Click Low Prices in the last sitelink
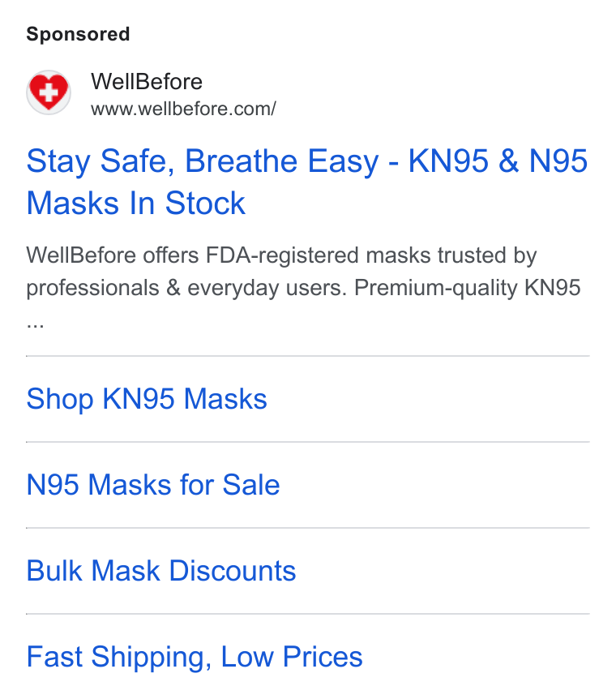Image resolution: width=616 pixels, height=699 pixels. [292, 657]
